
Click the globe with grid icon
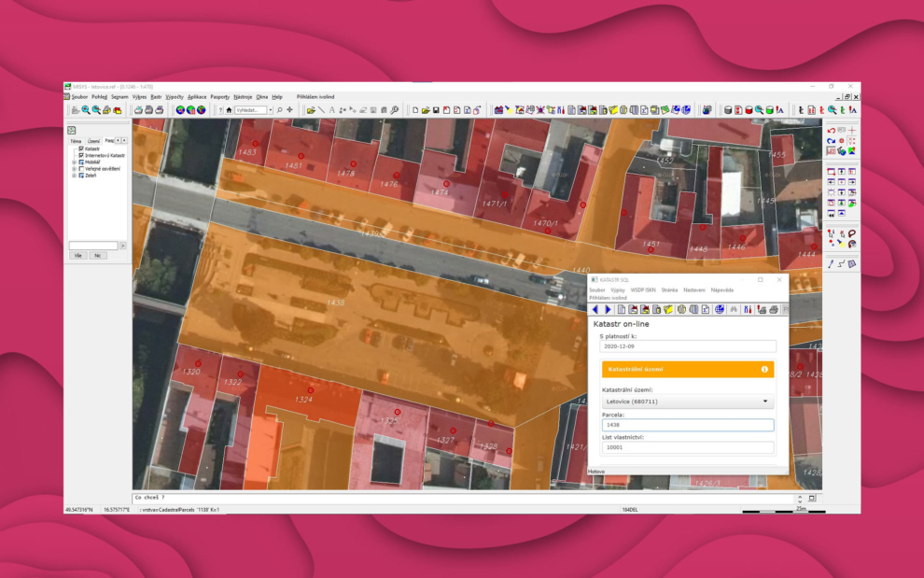coord(191,109)
